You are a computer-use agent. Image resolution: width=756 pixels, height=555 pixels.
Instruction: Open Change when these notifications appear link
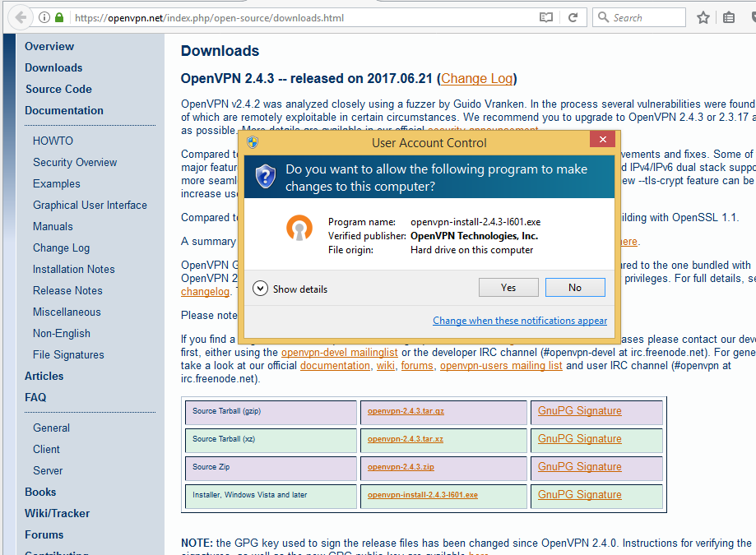coord(520,321)
